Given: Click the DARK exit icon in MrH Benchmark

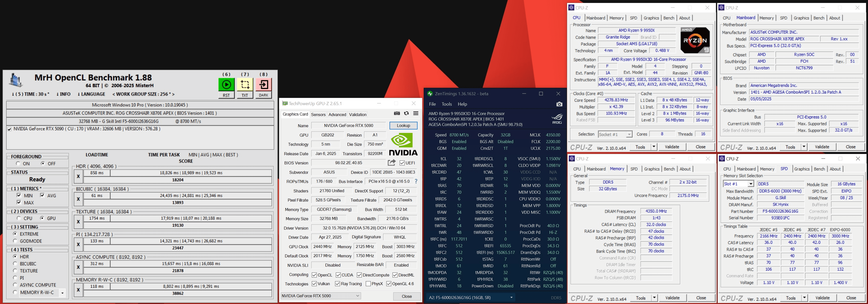Looking at the screenshot, I should [x=263, y=85].
